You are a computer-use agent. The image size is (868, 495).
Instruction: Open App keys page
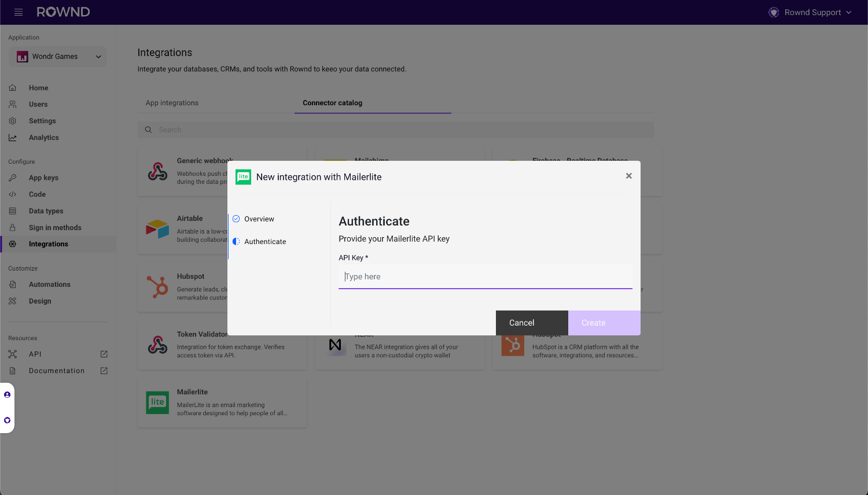43,178
